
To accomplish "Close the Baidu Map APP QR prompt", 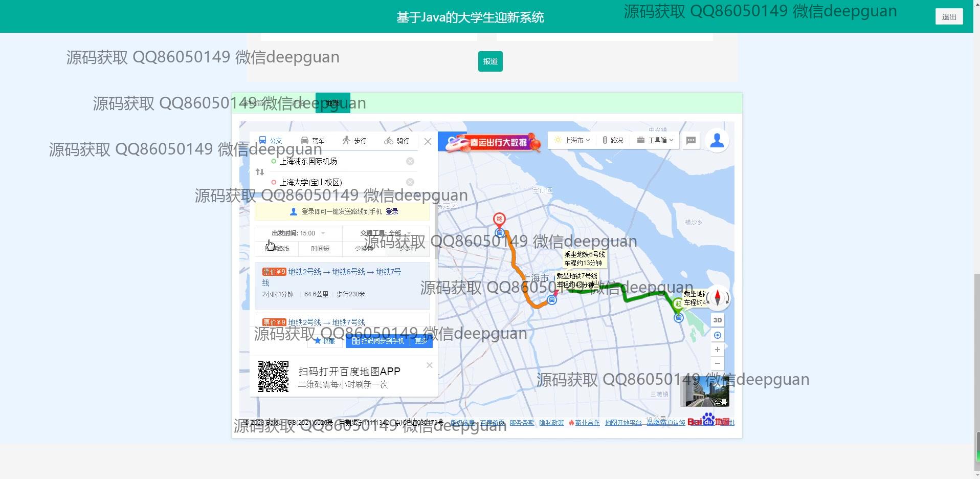I will [430, 365].
